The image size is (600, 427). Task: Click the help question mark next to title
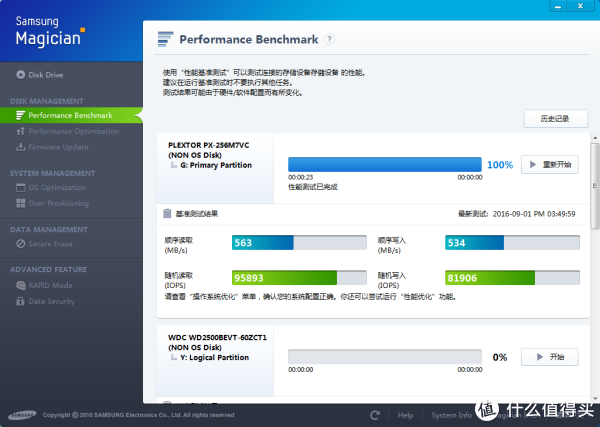point(329,39)
